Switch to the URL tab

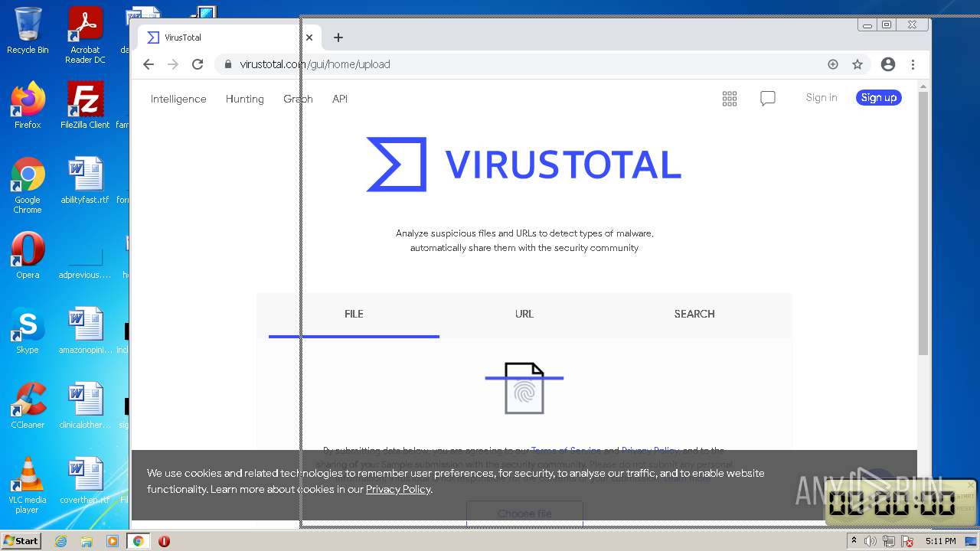(x=524, y=314)
